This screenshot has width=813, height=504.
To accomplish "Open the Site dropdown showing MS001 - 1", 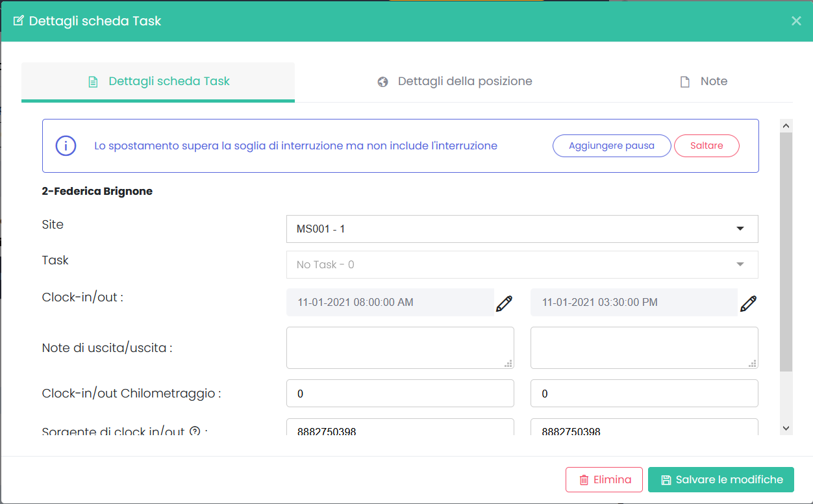I will click(x=521, y=229).
